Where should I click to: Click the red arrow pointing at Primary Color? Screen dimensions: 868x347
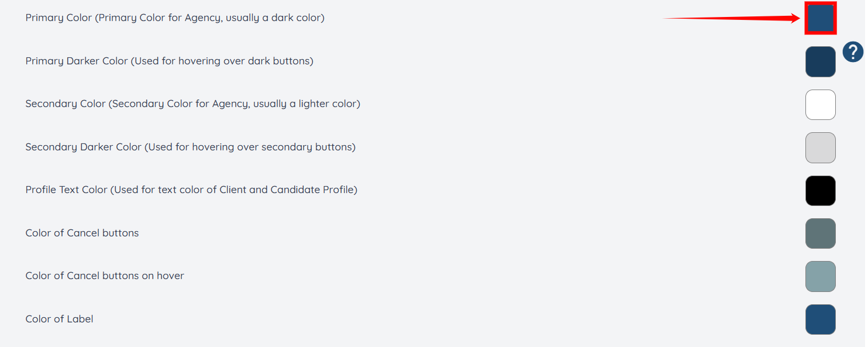(731, 19)
